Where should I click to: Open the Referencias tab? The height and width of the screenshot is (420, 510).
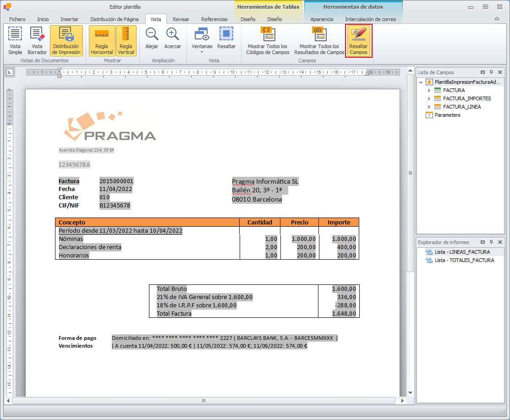[x=214, y=19]
